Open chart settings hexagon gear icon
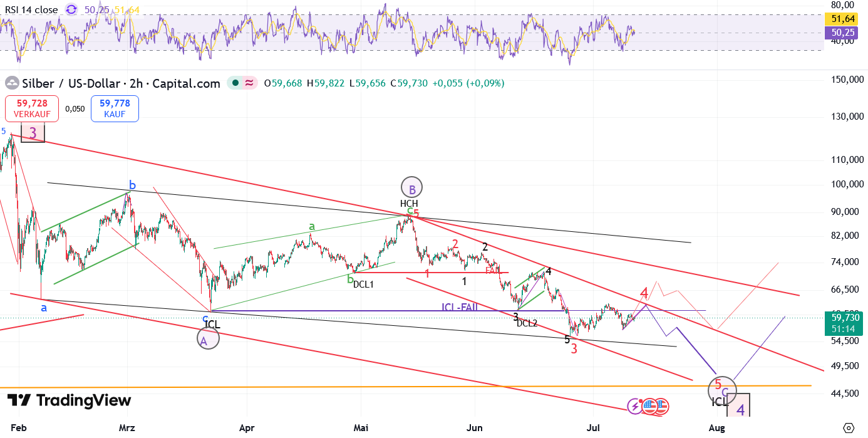The height and width of the screenshot is (438, 868). pos(849,428)
